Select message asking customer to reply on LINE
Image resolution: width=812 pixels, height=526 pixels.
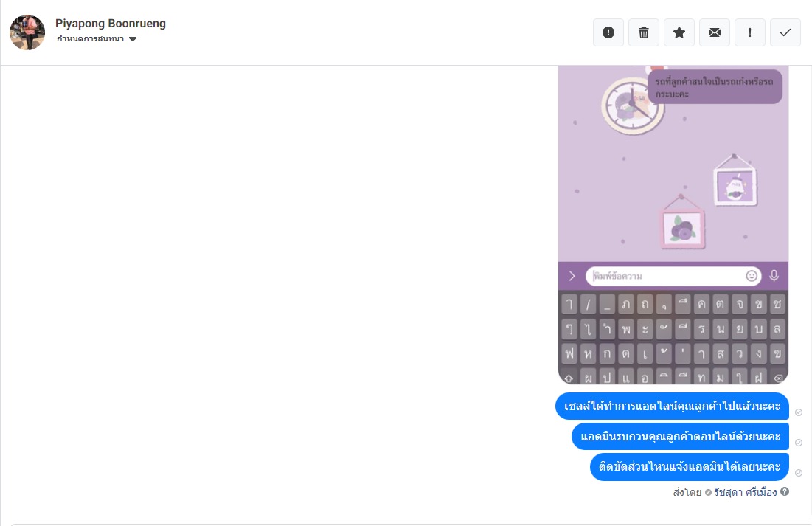coord(681,436)
